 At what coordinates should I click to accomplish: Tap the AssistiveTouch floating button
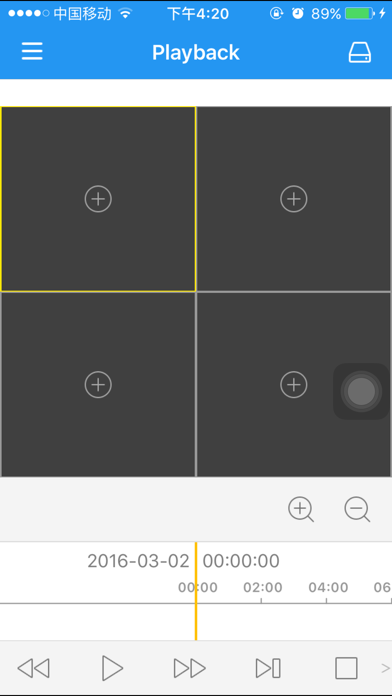tap(361, 392)
